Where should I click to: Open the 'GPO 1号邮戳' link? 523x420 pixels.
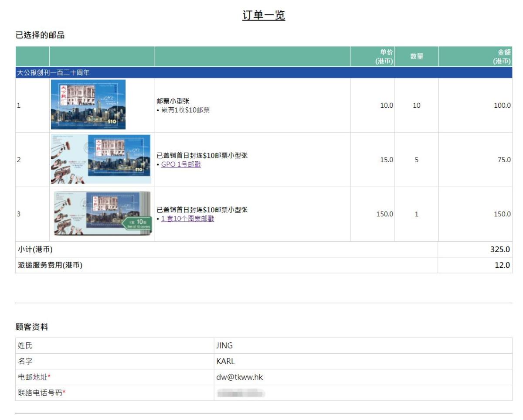(181, 164)
